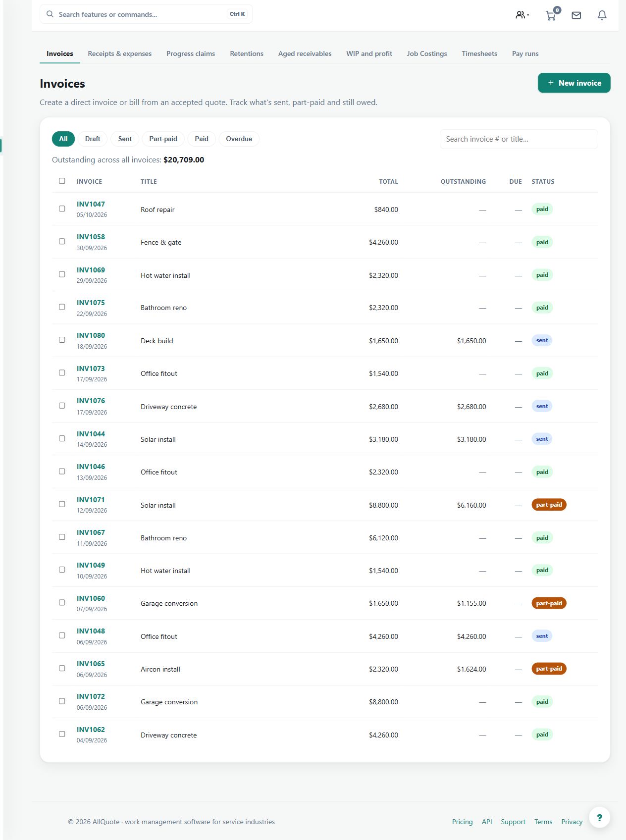Click the part-paid badge for INV1071
The height and width of the screenshot is (840, 626).
tap(549, 505)
